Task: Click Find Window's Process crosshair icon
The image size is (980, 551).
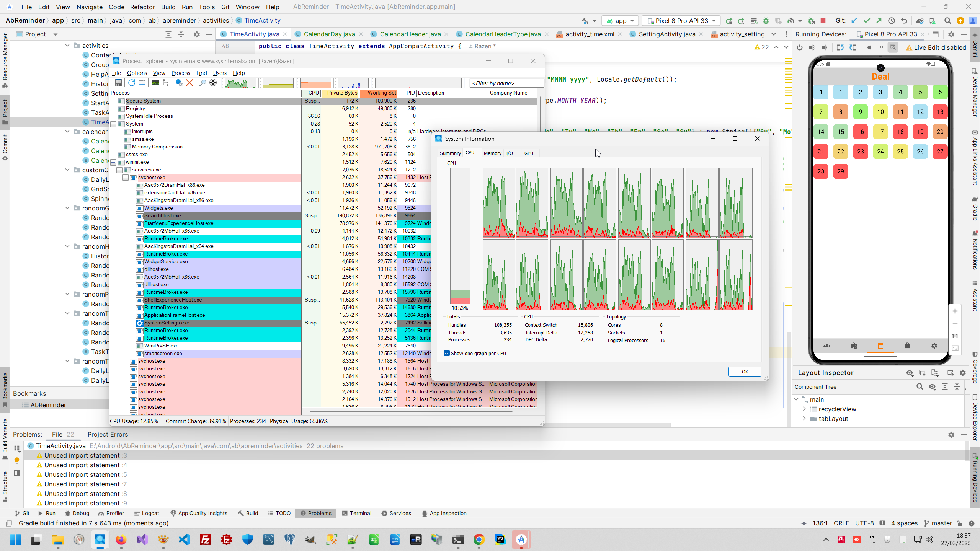Action: click(x=213, y=83)
